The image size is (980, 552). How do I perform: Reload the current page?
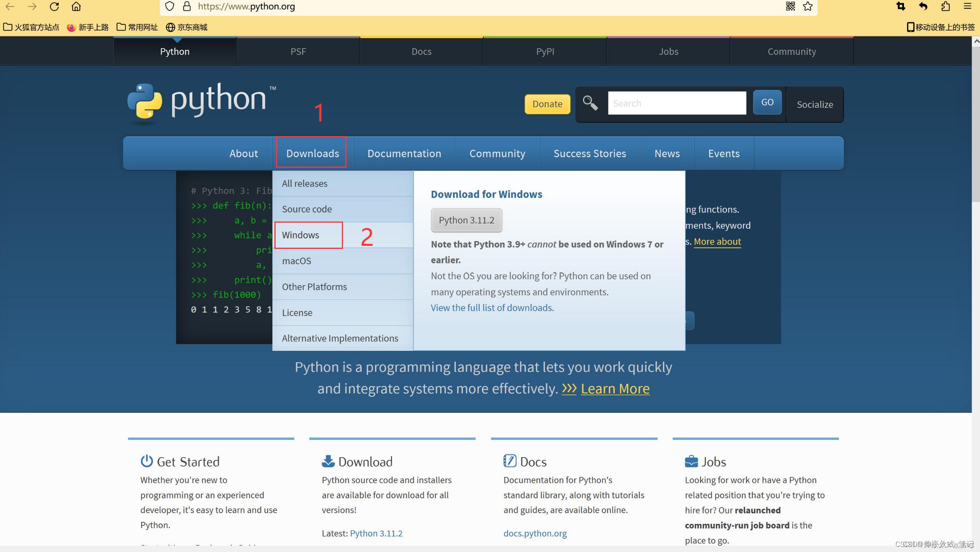point(54,6)
